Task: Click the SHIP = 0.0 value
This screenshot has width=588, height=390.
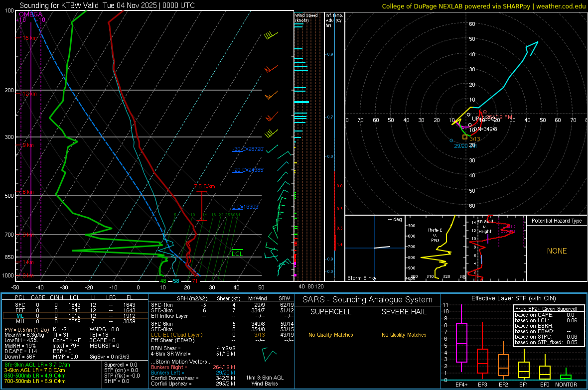Action: tap(117, 381)
